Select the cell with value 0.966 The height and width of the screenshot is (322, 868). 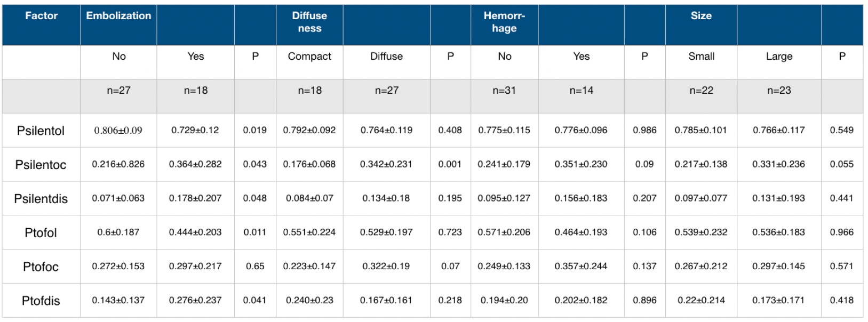[x=842, y=232]
